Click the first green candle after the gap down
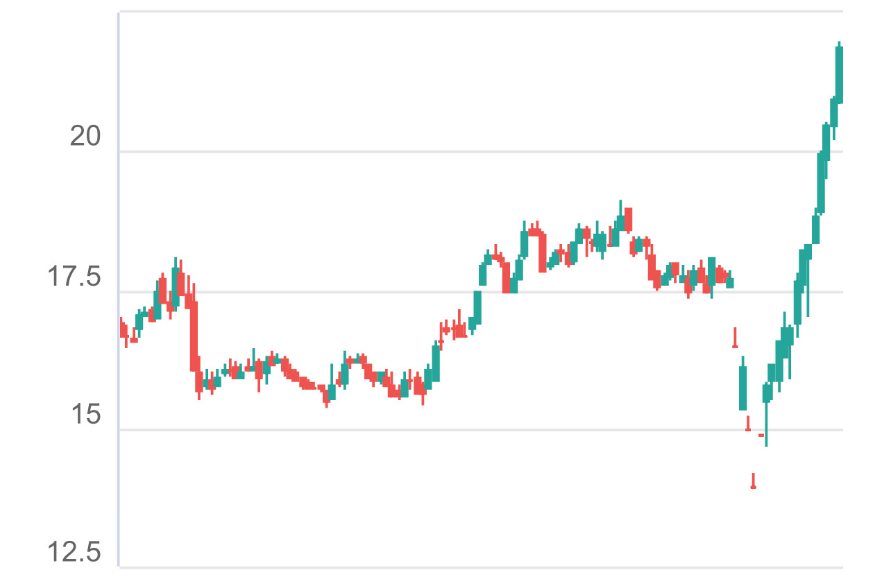The image size is (891, 588). tap(743, 388)
